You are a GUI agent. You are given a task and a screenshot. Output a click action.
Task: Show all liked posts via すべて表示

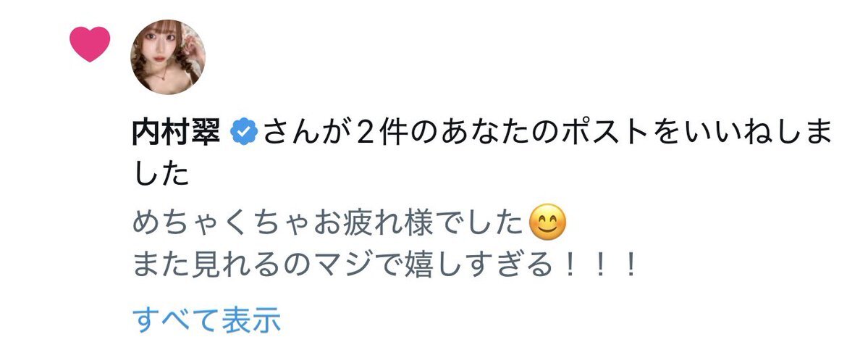coord(206,320)
